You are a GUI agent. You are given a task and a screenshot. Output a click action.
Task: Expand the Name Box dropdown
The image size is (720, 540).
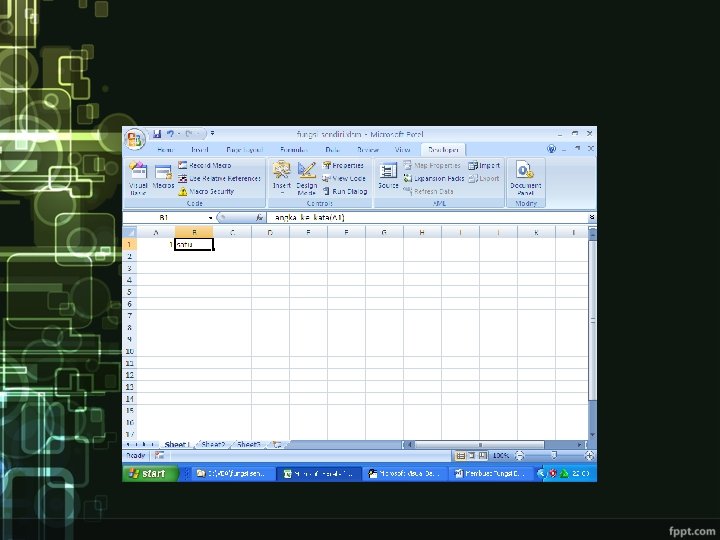tap(210, 218)
